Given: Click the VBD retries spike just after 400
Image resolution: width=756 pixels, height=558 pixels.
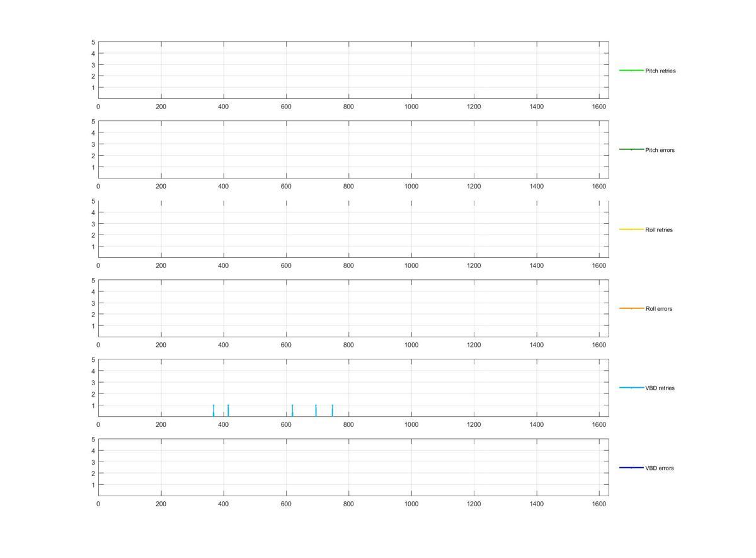Looking at the screenshot, I should click(228, 410).
